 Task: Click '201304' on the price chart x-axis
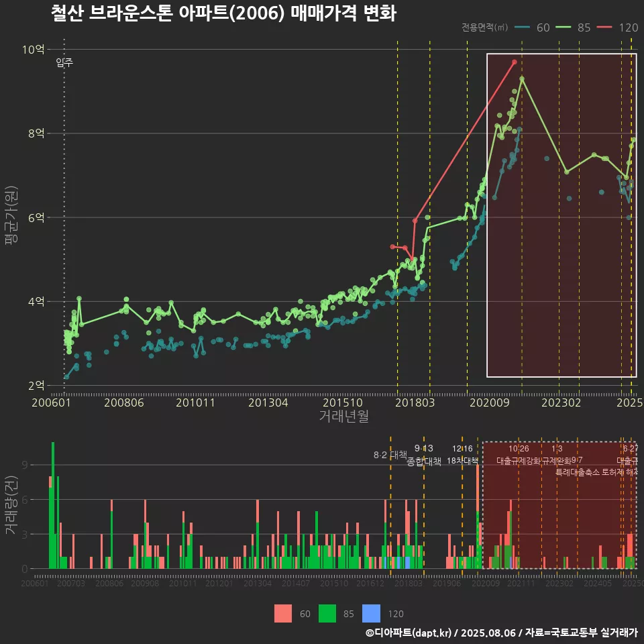click(268, 402)
